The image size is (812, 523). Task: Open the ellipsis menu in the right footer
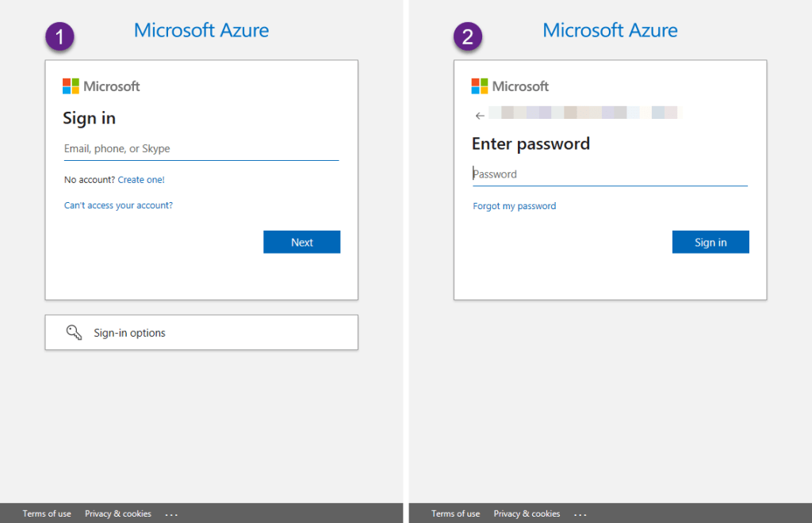tap(580, 514)
